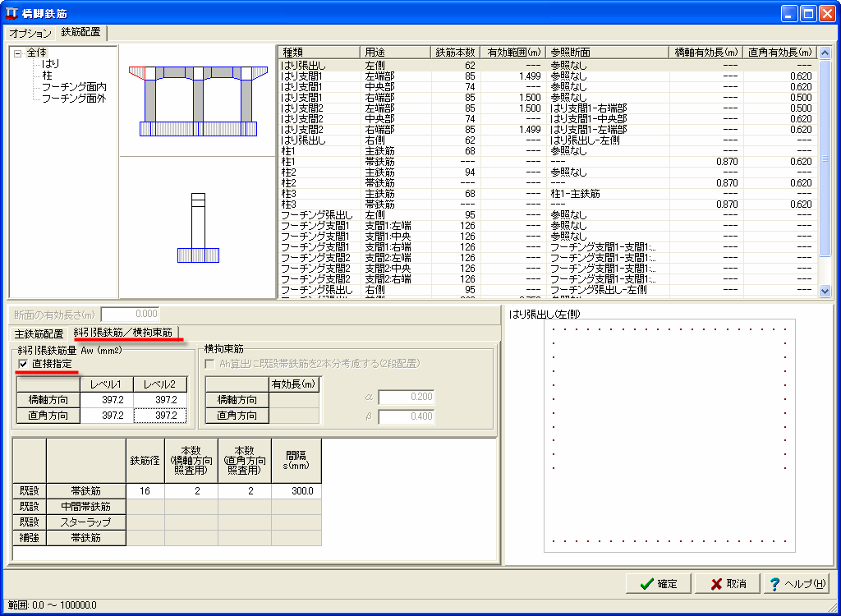Open the 主鉄筋配置 tab

(x=39, y=333)
